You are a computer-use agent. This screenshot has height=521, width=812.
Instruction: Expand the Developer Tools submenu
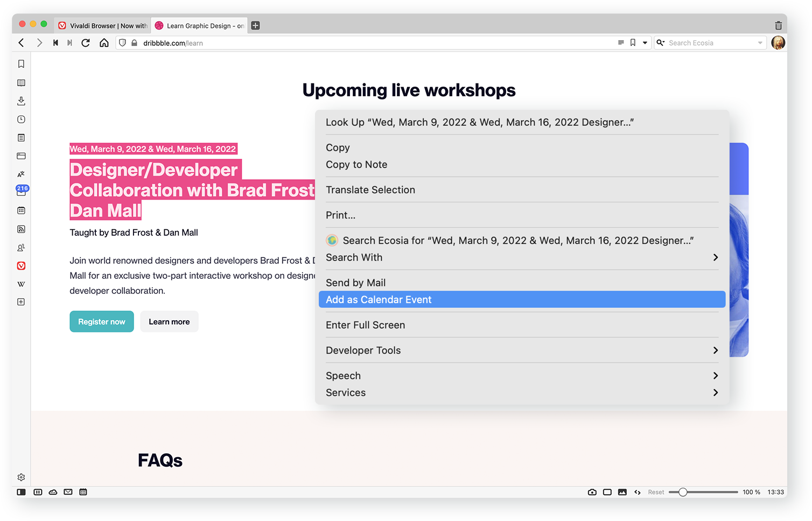(522, 350)
